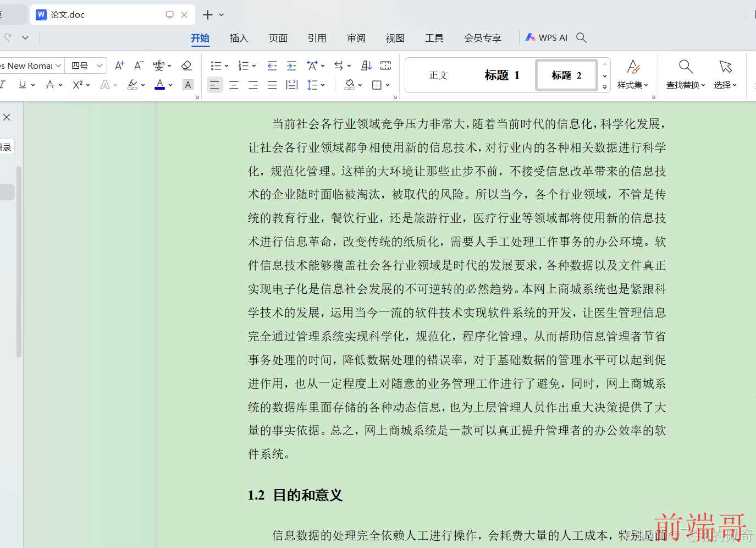Expand the underline style dropdown arrow

(33, 85)
